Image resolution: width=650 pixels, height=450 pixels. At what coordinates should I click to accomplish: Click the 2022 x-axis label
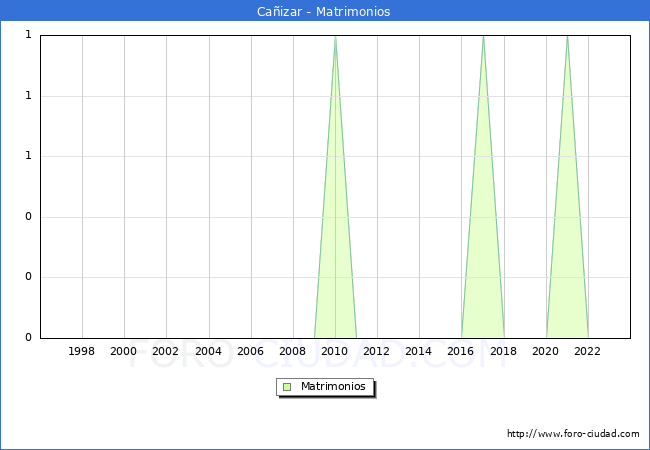(x=587, y=351)
